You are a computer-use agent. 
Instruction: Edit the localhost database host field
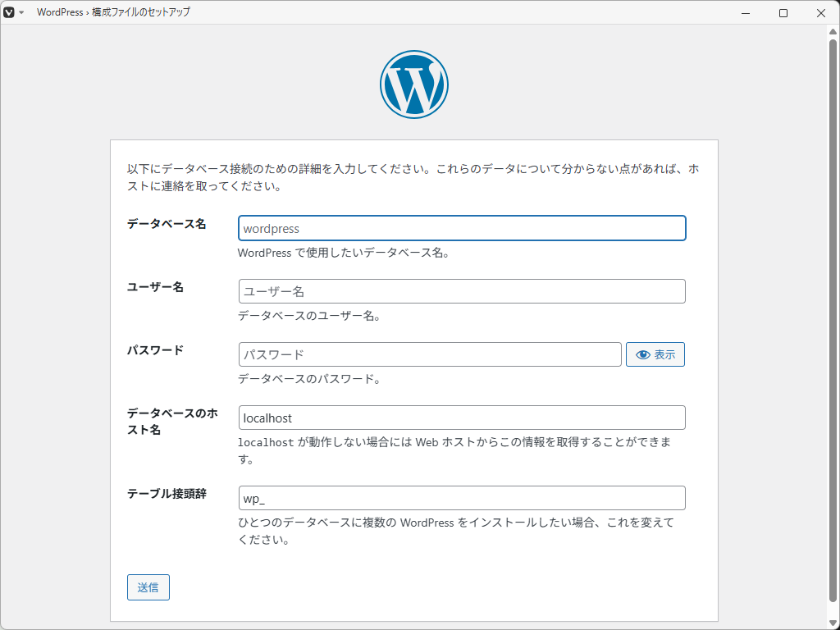pos(462,418)
